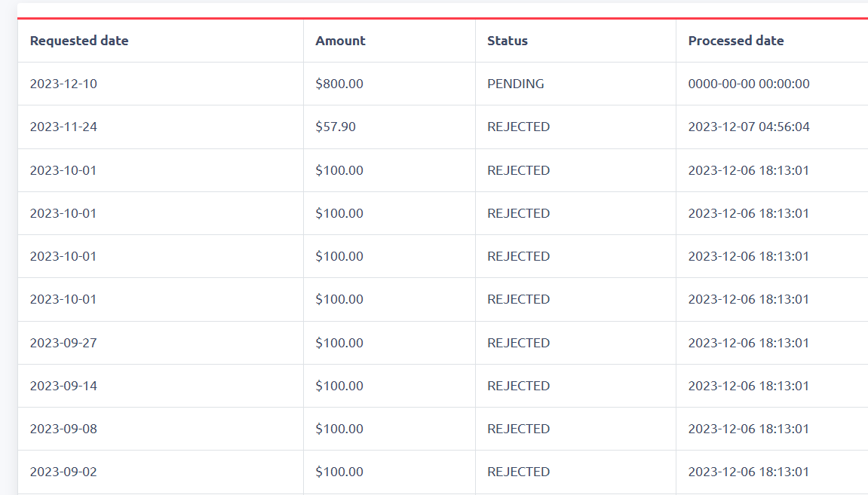This screenshot has height=495, width=868.
Task: Click the 2023-09-08 requested date cell
Action: point(63,429)
